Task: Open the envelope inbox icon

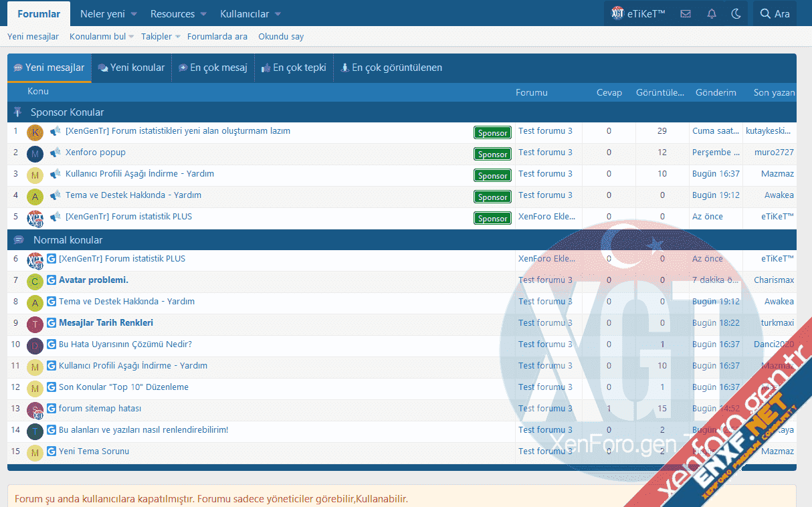Action: coord(686,14)
